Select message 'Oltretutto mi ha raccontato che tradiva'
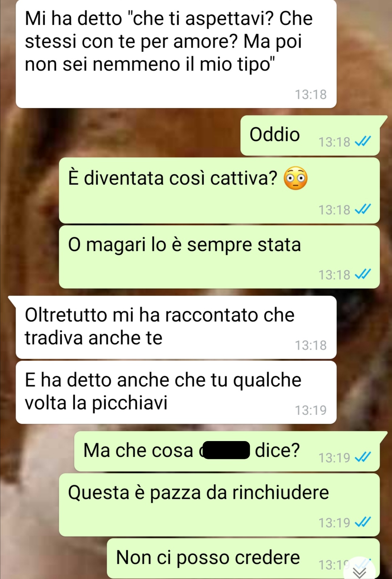 click(x=176, y=327)
